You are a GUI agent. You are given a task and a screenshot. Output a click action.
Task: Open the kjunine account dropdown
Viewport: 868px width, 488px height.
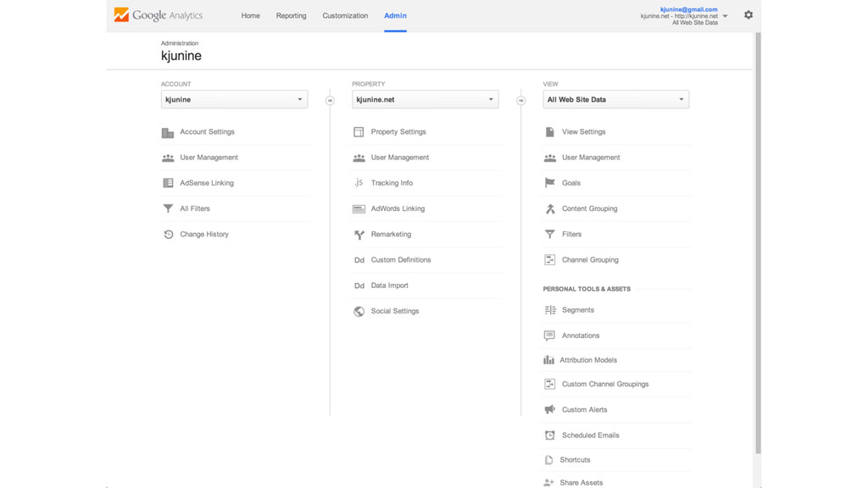click(x=234, y=100)
